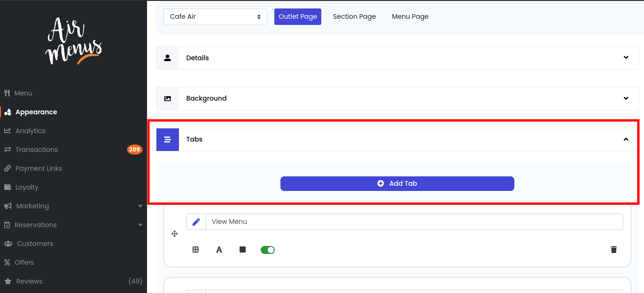
Task: Click the Tabs header label
Action: (x=194, y=139)
